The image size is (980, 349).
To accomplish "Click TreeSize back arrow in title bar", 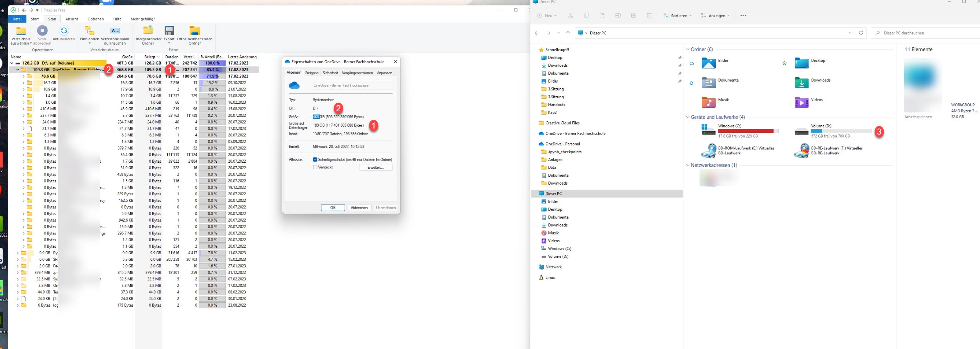I will point(24,10).
